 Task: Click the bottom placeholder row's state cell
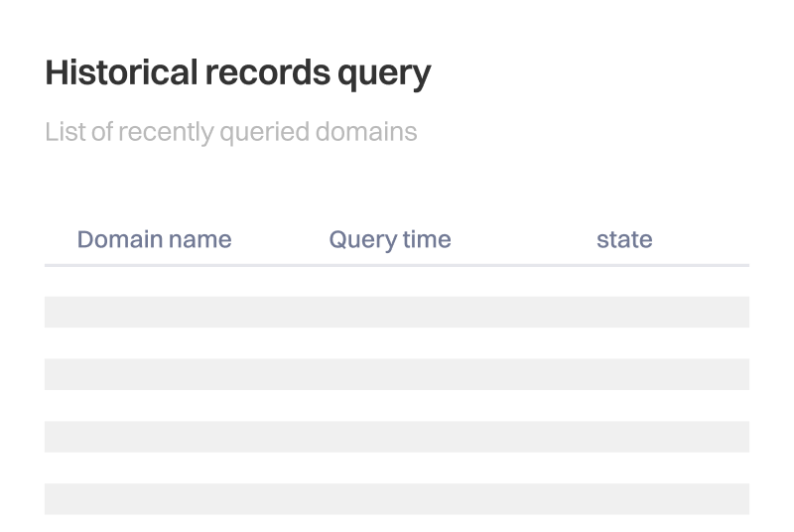coord(624,498)
